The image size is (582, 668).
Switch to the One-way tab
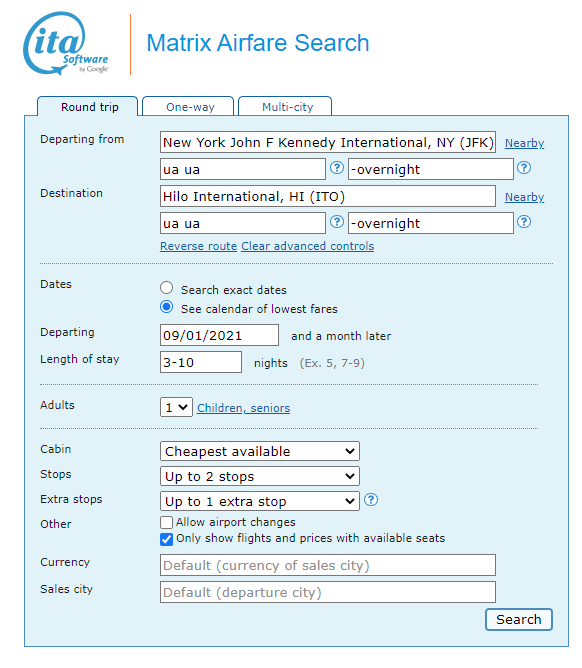[x=188, y=107]
